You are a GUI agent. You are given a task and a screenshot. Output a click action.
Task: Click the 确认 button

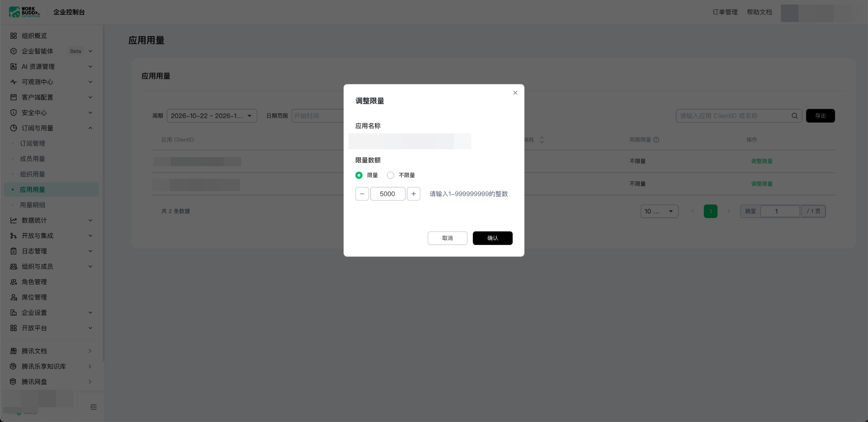492,238
